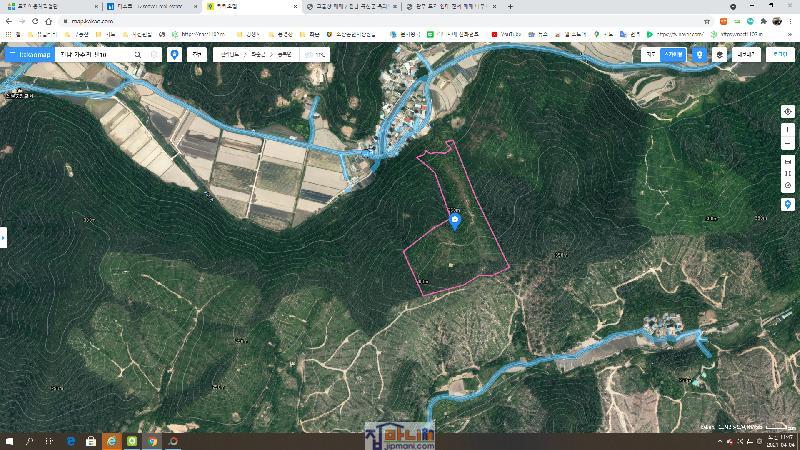This screenshot has height=450, width=800.
Task: Open a new browser tab
Action: 510,6
